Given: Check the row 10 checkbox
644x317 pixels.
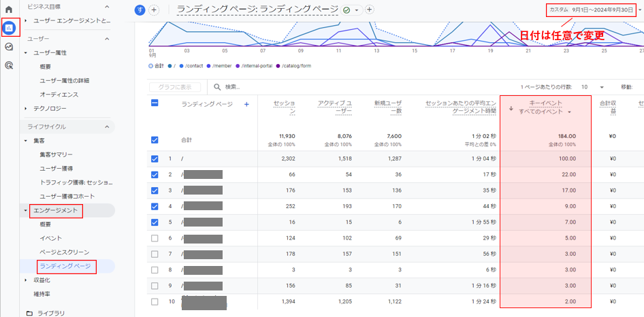Looking at the screenshot, I should click(x=155, y=302).
